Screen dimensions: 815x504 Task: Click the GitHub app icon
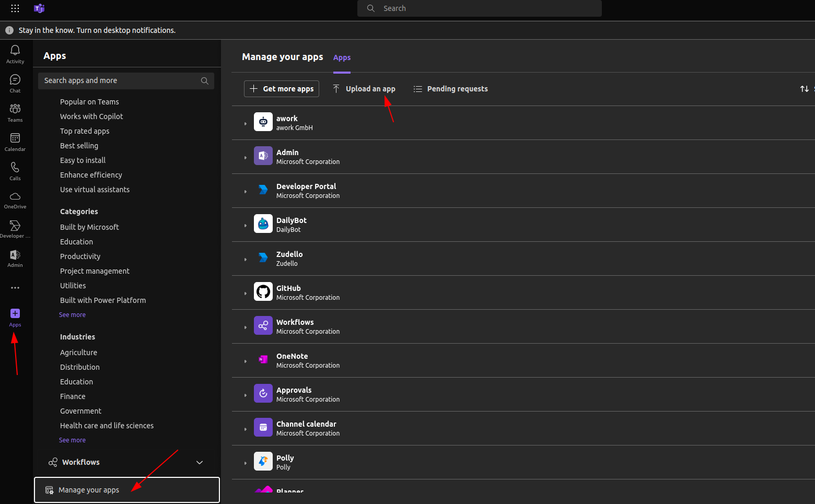click(263, 291)
